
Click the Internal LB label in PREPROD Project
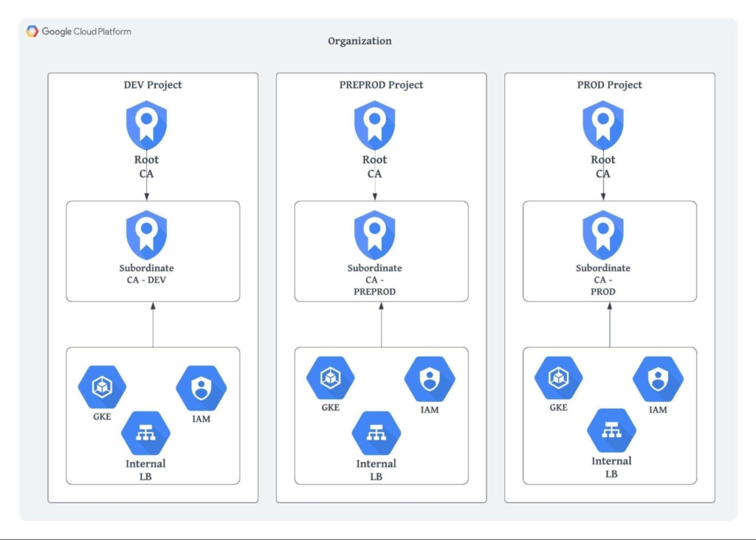point(376,470)
